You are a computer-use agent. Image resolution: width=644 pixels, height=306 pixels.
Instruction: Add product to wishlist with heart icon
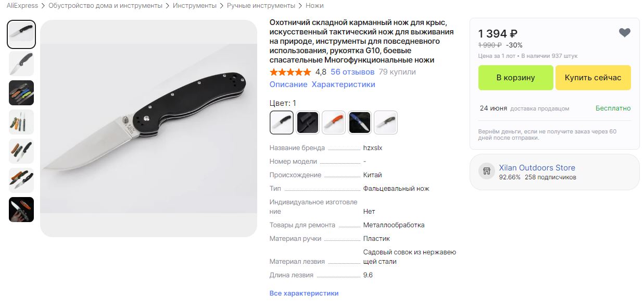pyautogui.click(x=624, y=33)
